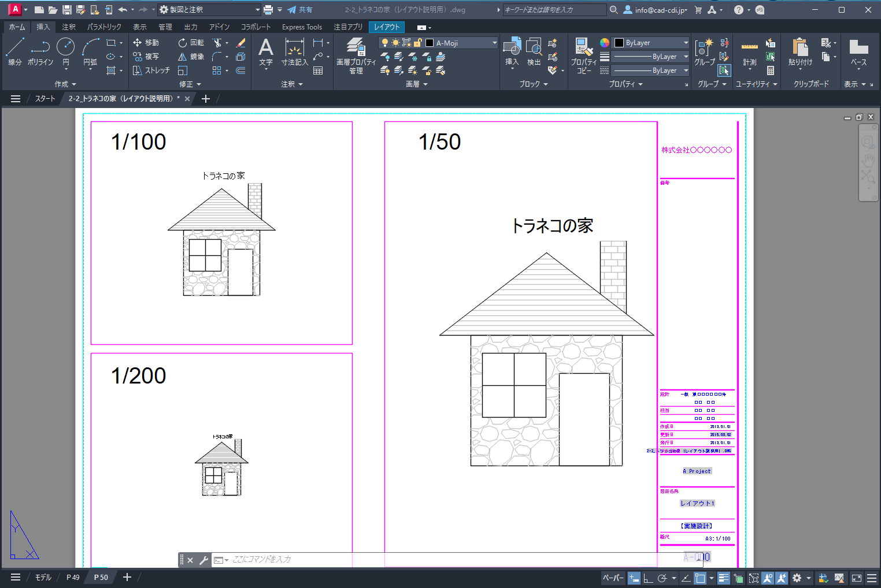Switch to the P49 layout tab
This screenshot has height=588, width=881.
click(73, 577)
